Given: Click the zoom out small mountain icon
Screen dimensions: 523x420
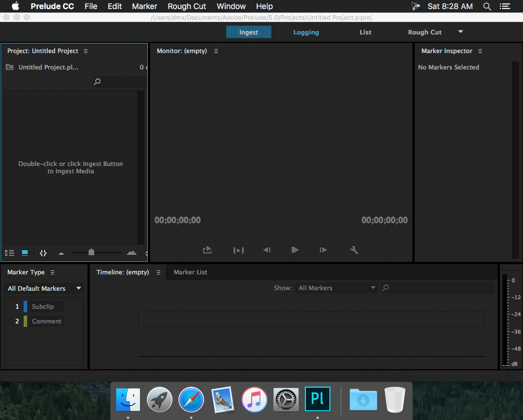Looking at the screenshot, I should click(x=61, y=253).
